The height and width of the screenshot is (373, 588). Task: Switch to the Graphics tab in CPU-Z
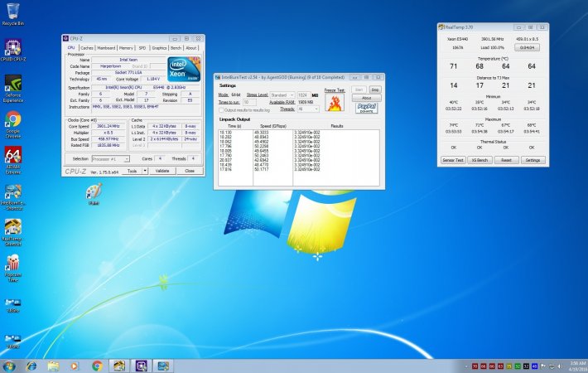pos(159,48)
